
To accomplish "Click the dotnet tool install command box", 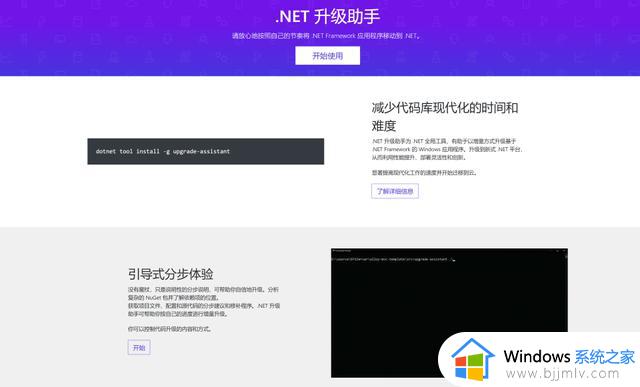I will coord(206,151).
